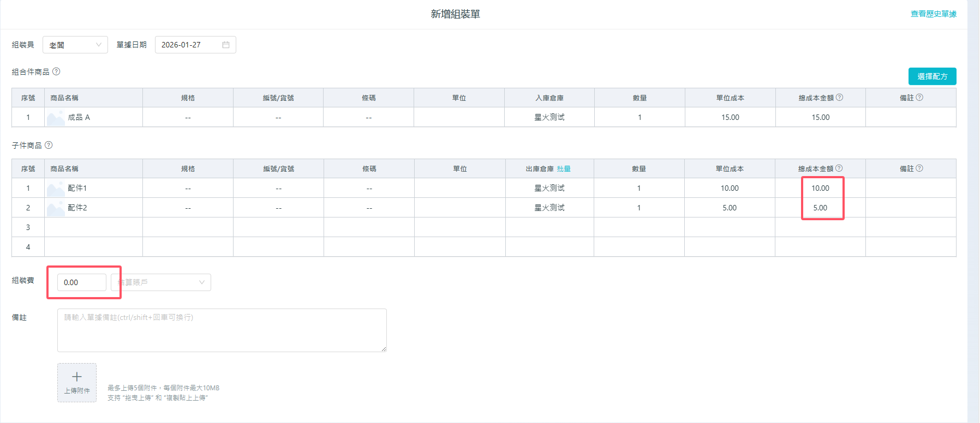
Task: Click plus icon to upload attachment
Action: (x=77, y=377)
